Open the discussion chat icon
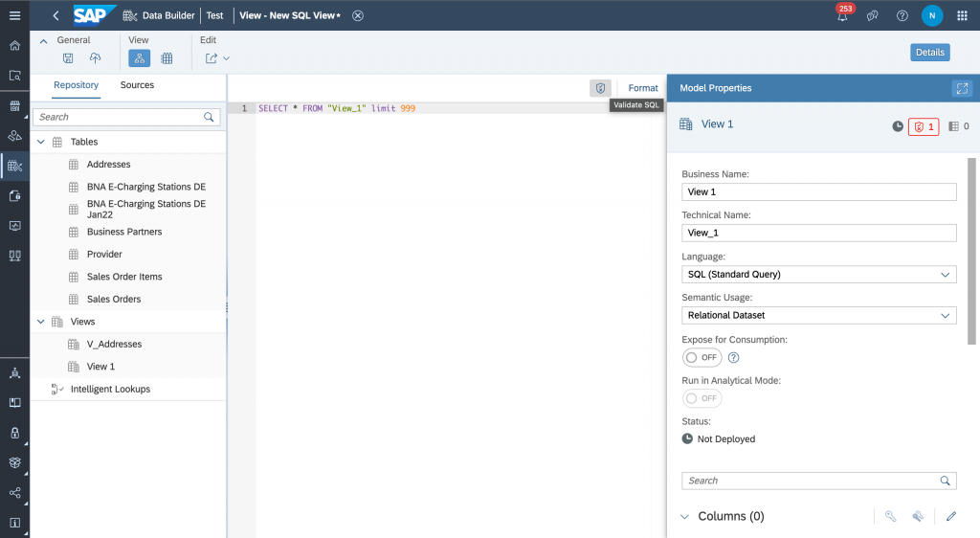This screenshot has height=538, width=980. [x=873, y=15]
